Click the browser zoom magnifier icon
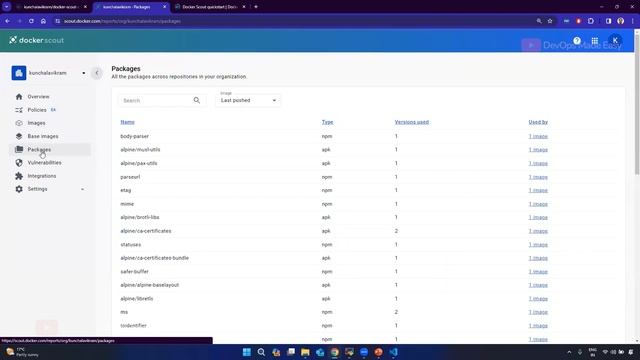640x360 pixels. tap(539, 21)
